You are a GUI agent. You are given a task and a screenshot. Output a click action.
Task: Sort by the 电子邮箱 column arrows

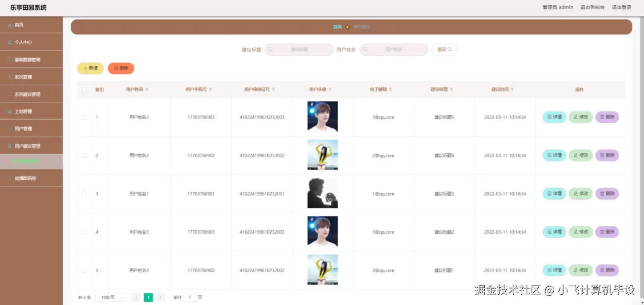tap(390, 89)
